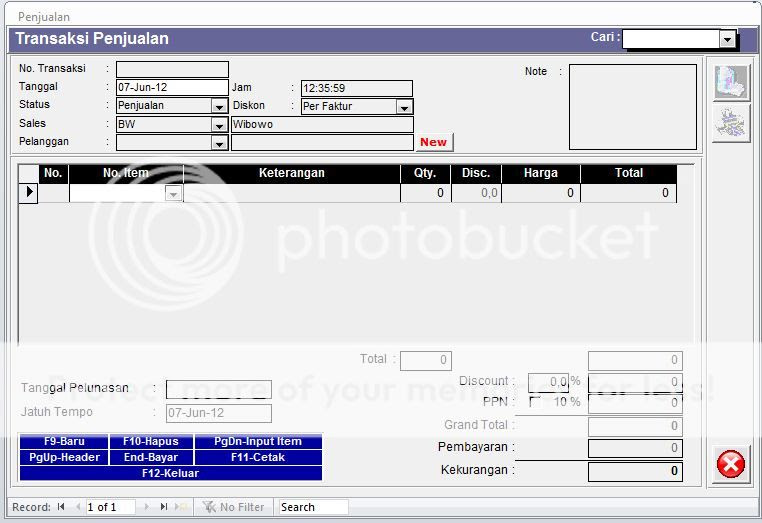Click the Keterangan cell in first row
The width and height of the screenshot is (762, 523).
[292, 193]
